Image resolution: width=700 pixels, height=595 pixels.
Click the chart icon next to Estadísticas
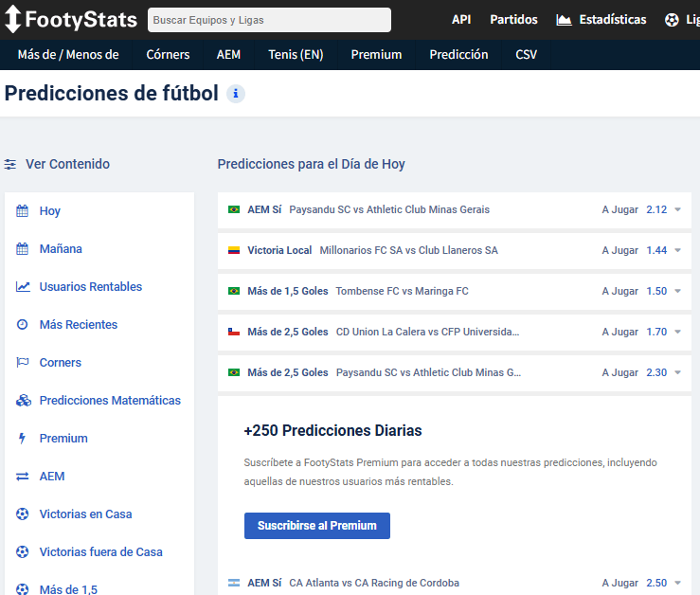click(x=564, y=20)
